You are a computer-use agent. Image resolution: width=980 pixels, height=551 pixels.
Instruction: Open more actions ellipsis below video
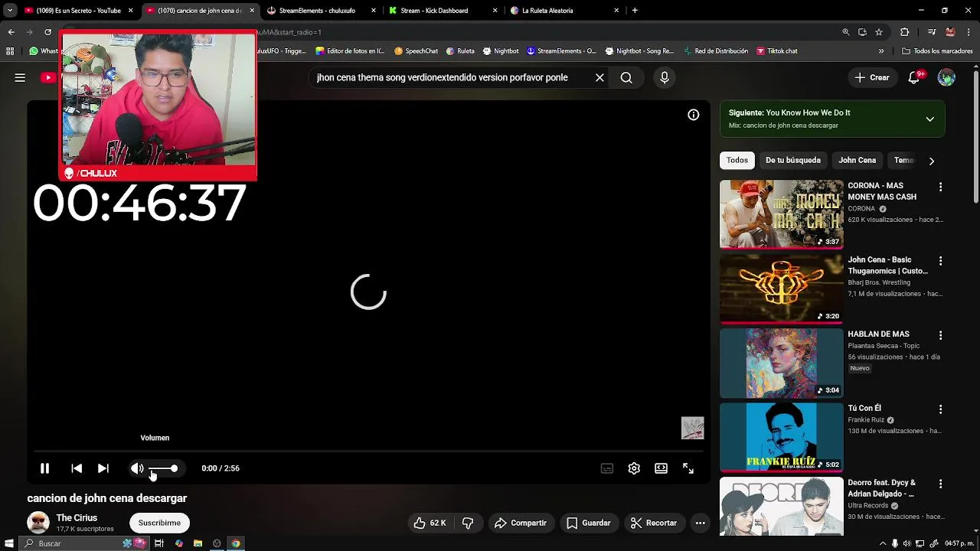tap(700, 523)
